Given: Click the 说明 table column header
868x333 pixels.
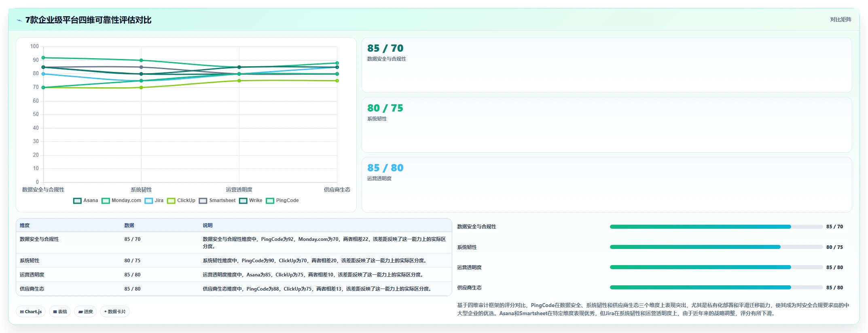Looking at the screenshot, I should coord(207,226).
